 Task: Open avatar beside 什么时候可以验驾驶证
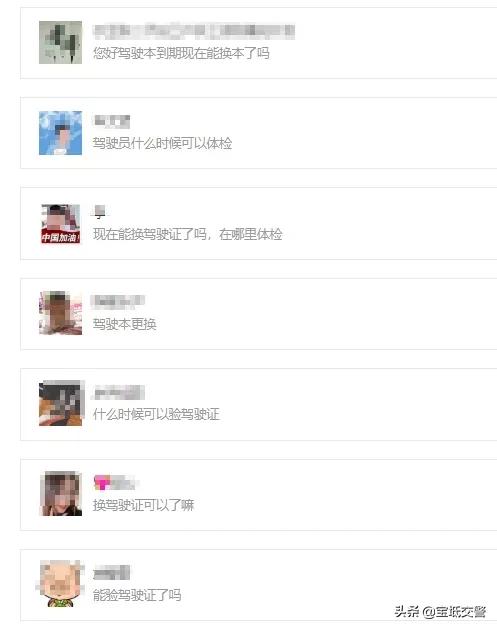(61, 403)
